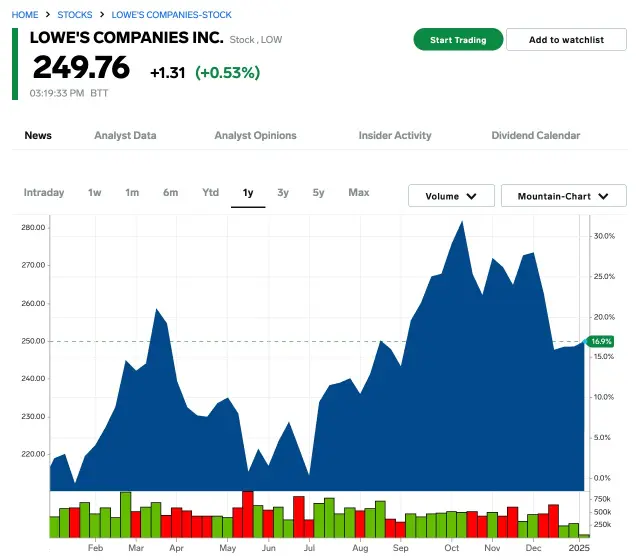
Task: Open the STOCKS breadcrumb link
Action: [x=75, y=15]
